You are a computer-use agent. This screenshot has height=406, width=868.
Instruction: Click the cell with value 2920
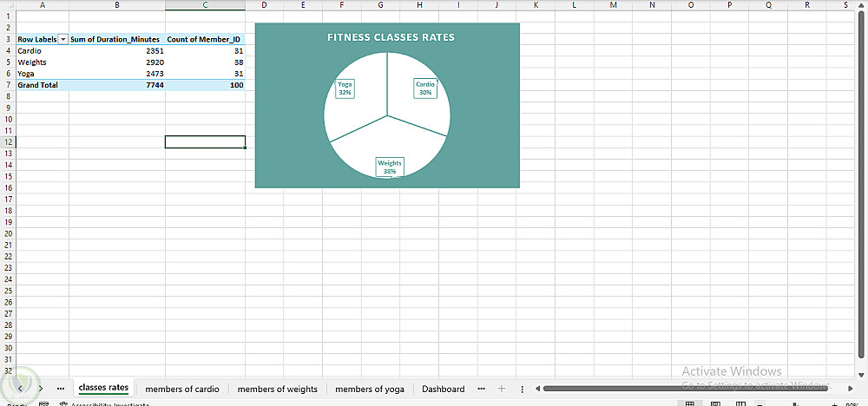(x=117, y=62)
